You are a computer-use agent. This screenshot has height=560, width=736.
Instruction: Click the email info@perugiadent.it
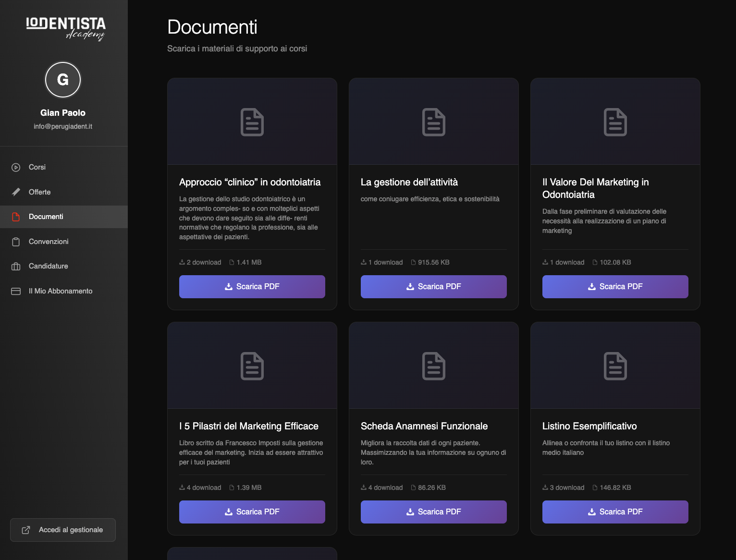click(62, 126)
